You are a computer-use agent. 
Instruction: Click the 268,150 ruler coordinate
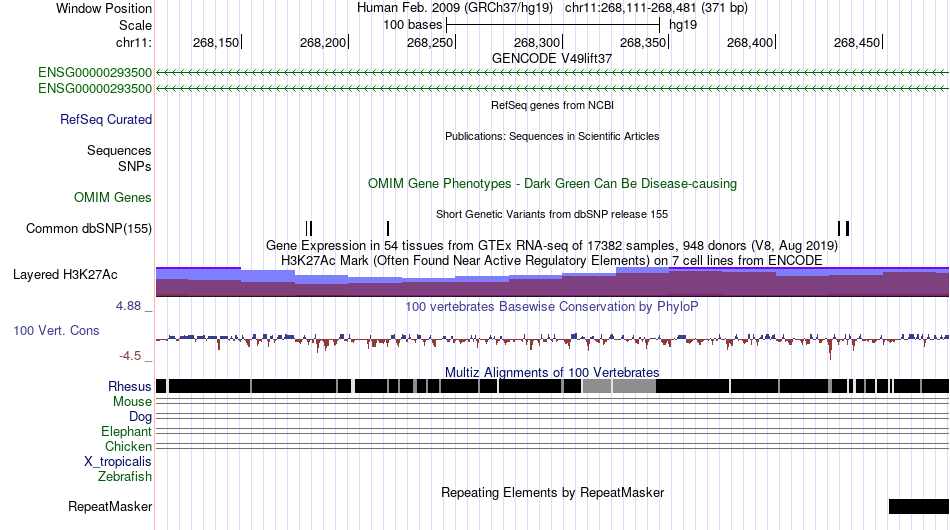point(216,42)
